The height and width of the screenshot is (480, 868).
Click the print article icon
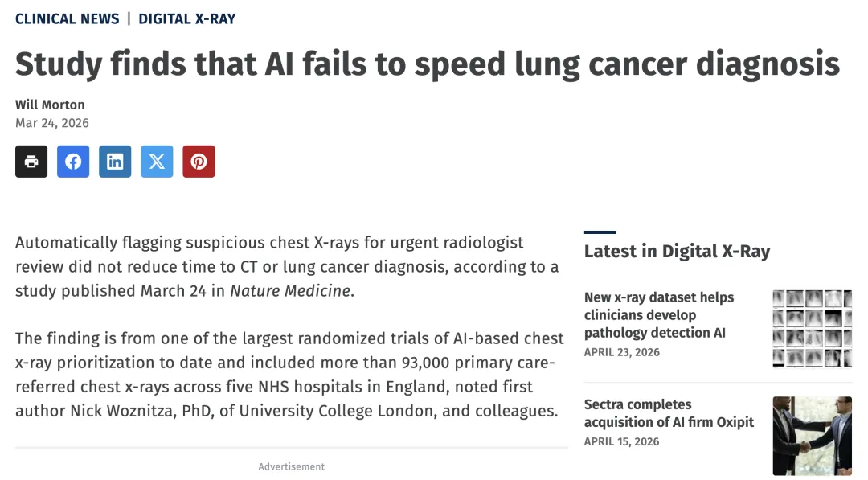click(31, 162)
